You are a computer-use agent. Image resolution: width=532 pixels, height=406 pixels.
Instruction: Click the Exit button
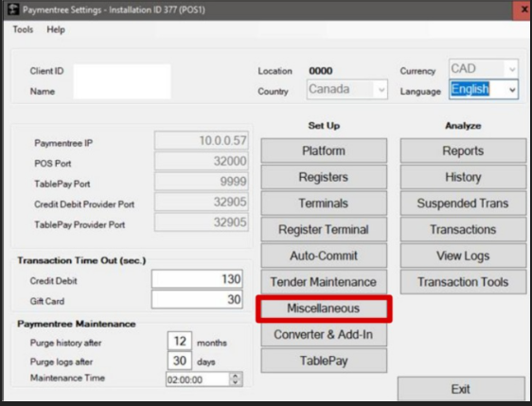(x=461, y=389)
